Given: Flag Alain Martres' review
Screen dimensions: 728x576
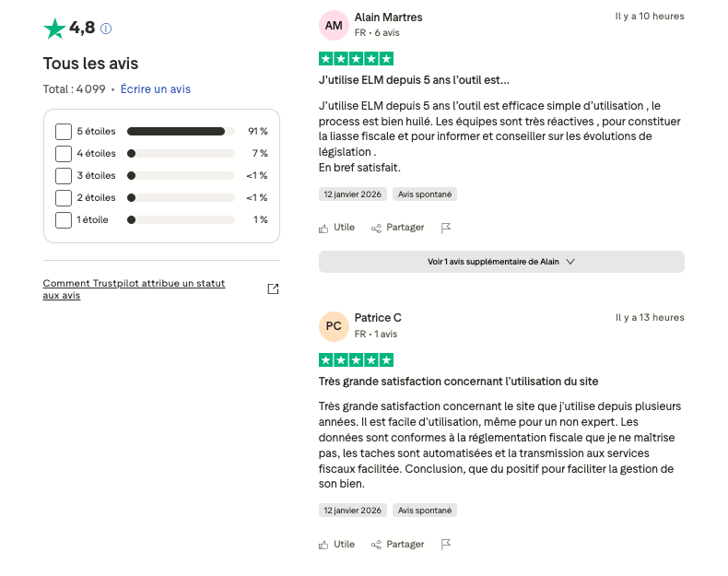Looking at the screenshot, I should [446, 228].
